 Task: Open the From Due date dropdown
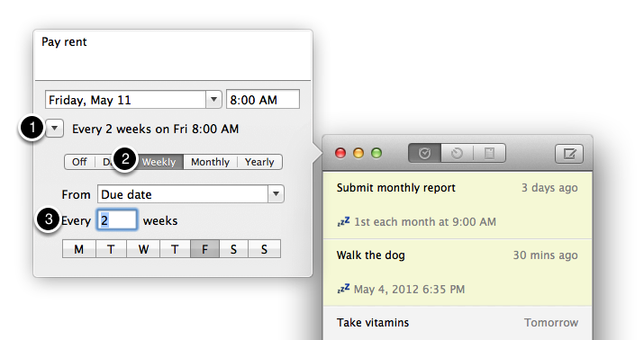(x=191, y=194)
